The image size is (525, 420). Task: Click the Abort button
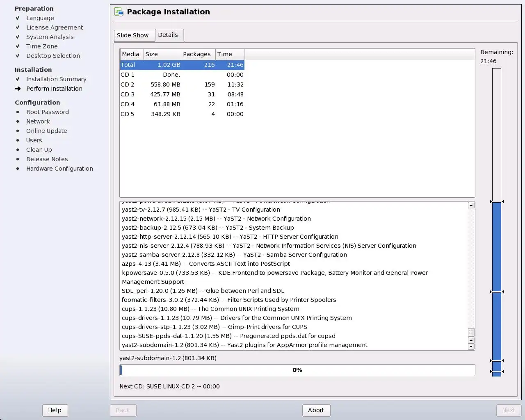pos(316,410)
